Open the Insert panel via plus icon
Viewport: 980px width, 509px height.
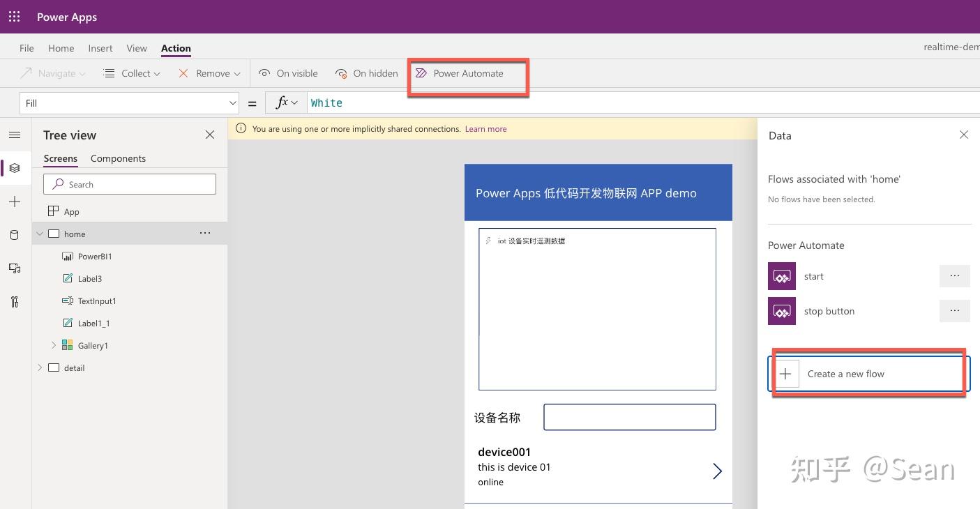click(14, 202)
